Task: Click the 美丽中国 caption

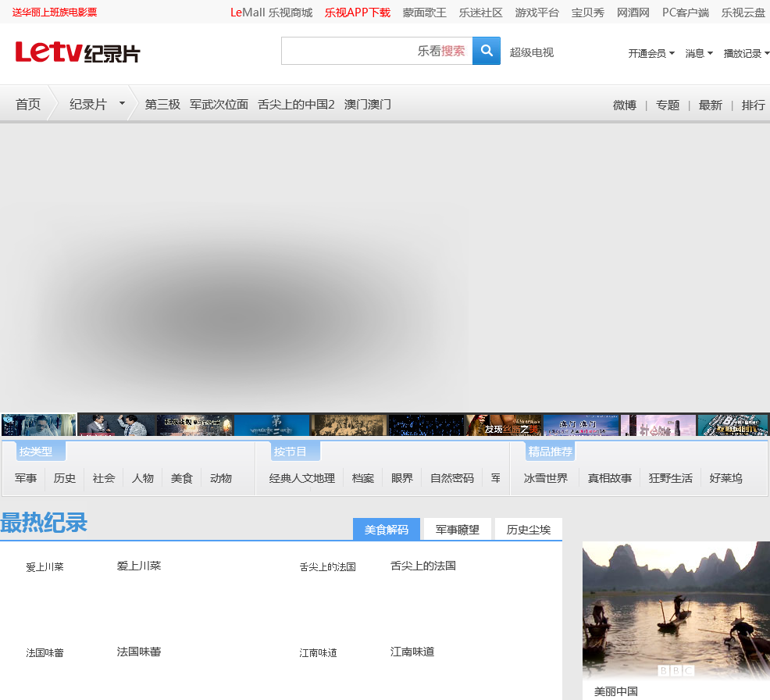Action: tap(616, 691)
